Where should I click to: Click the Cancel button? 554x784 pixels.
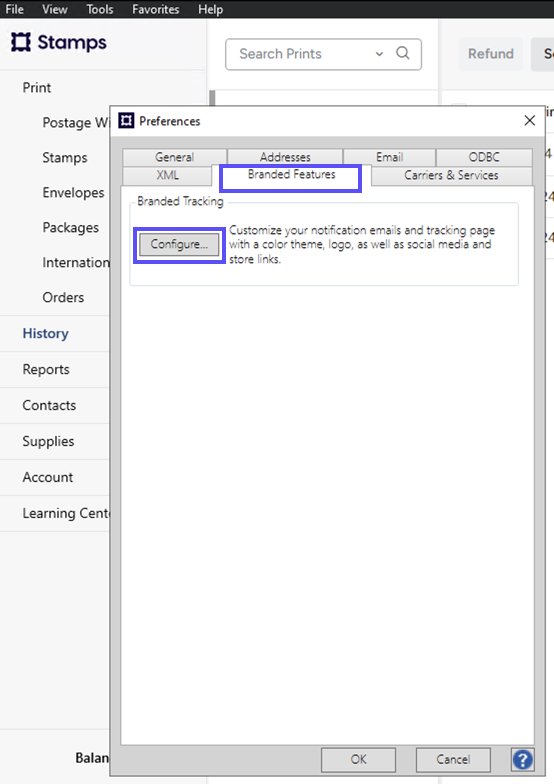[453, 760]
